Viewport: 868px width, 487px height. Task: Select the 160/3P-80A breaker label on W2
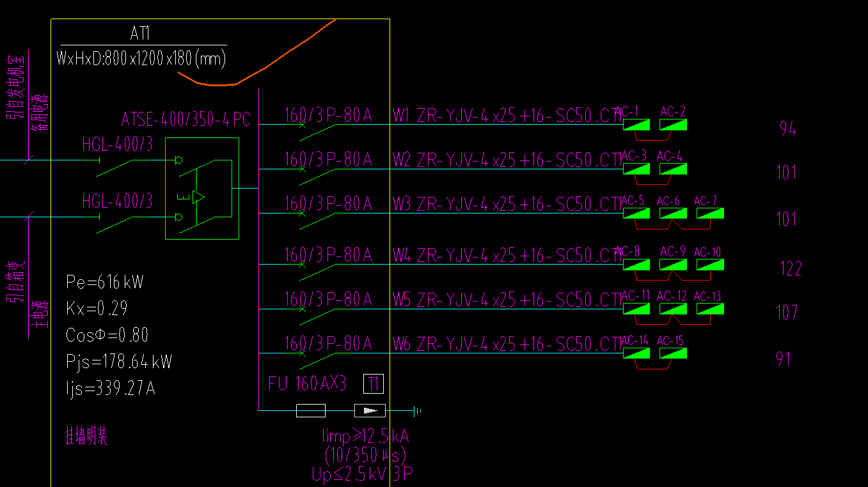[x=328, y=159]
